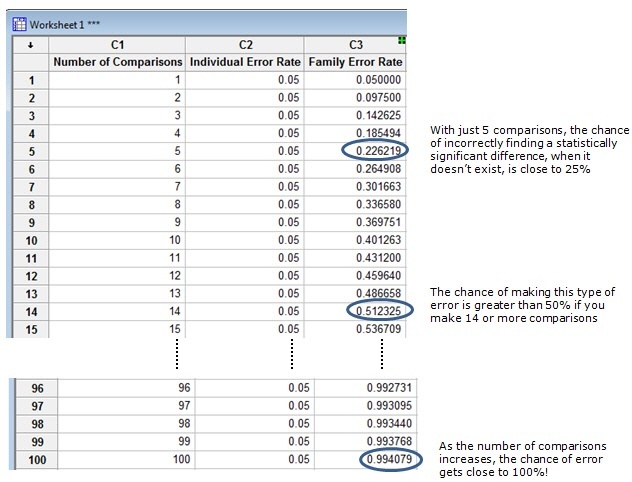Click the green marker in C3 header corner
The width and height of the screenshot is (632, 482).
pyautogui.click(x=401, y=40)
